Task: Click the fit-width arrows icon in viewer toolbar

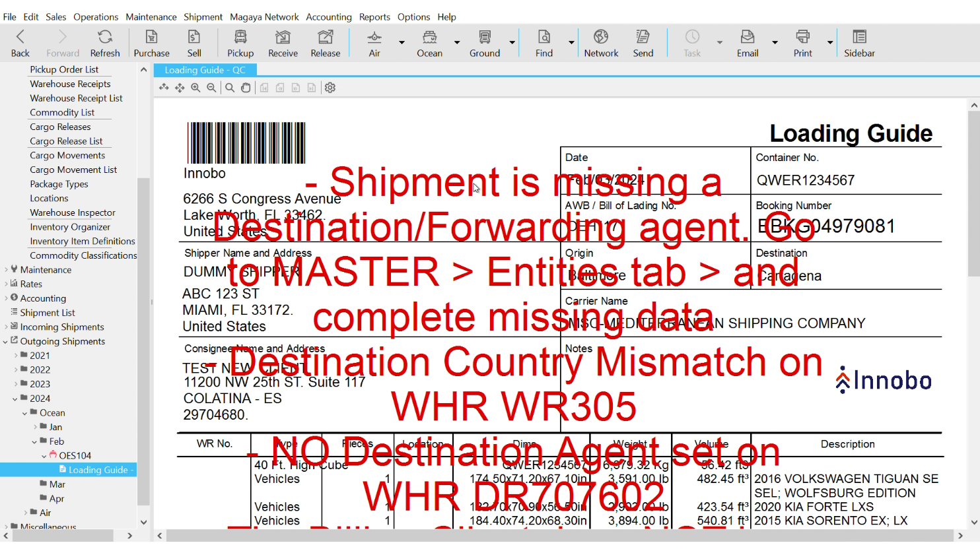Action: (x=164, y=87)
